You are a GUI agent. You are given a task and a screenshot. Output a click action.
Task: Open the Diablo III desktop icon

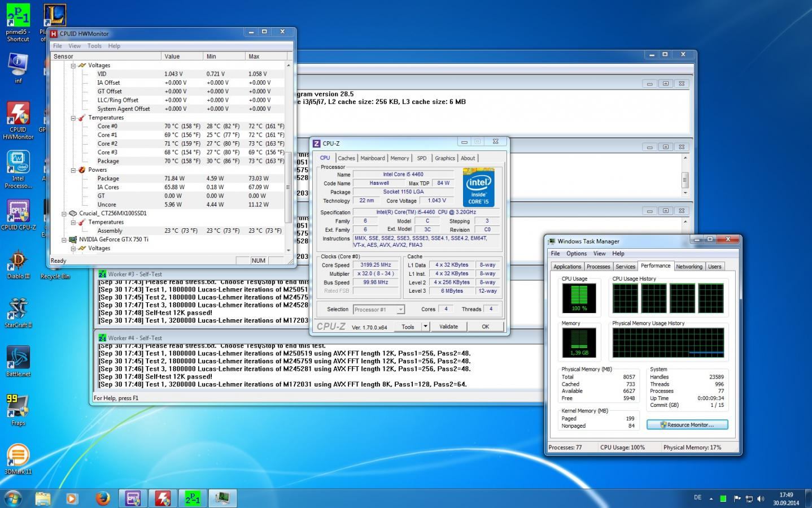click(x=18, y=264)
